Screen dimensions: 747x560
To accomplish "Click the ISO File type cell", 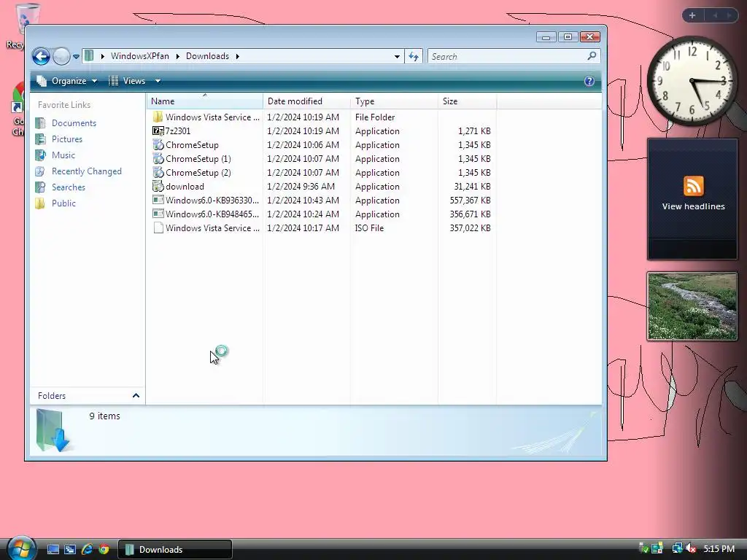I will coord(369,228).
